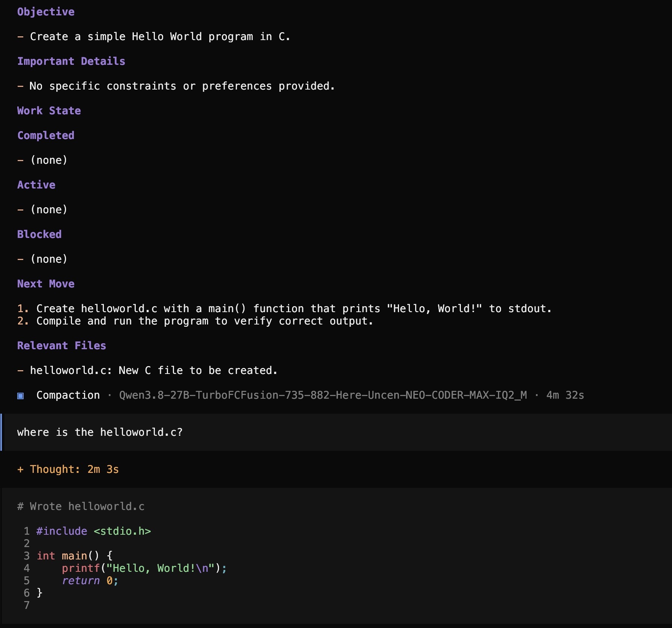This screenshot has width=672, height=628.
Task: Expand the Thought: 2m 3s section
Action: (x=68, y=470)
